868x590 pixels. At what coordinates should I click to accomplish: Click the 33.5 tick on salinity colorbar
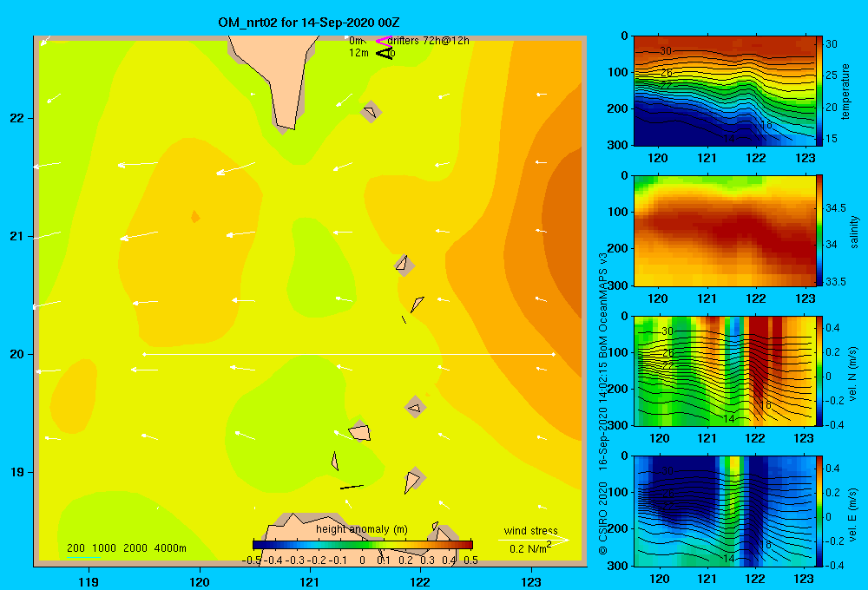[x=836, y=282]
